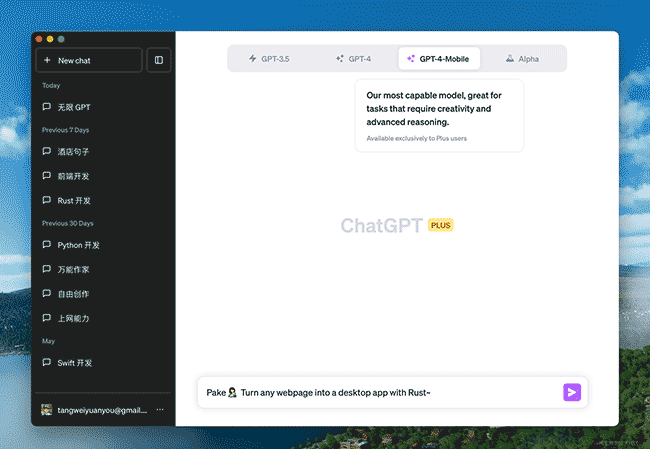Image resolution: width=650 pixels, height=449 pixels.
Task: Start a New chat
Action: [89, 60]
